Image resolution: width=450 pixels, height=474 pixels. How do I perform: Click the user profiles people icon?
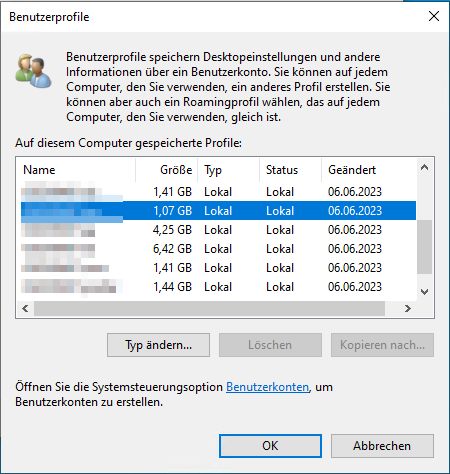[x=33, y=71]
